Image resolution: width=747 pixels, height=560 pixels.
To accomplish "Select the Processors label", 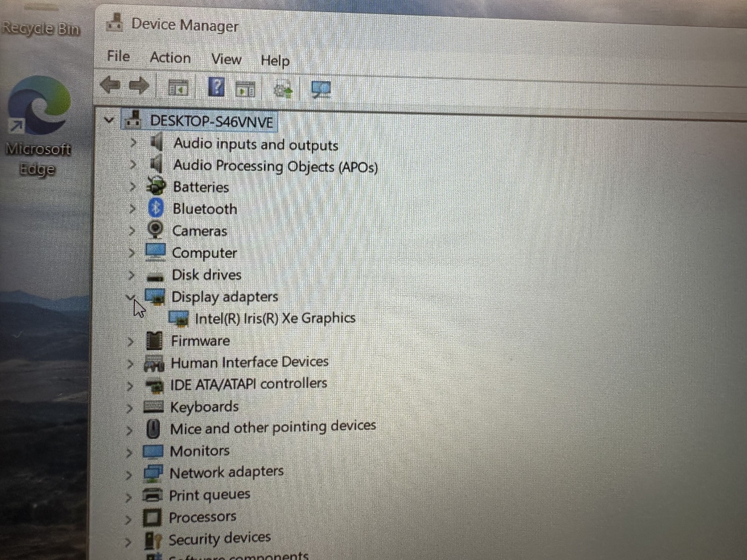I will point(203,517).
